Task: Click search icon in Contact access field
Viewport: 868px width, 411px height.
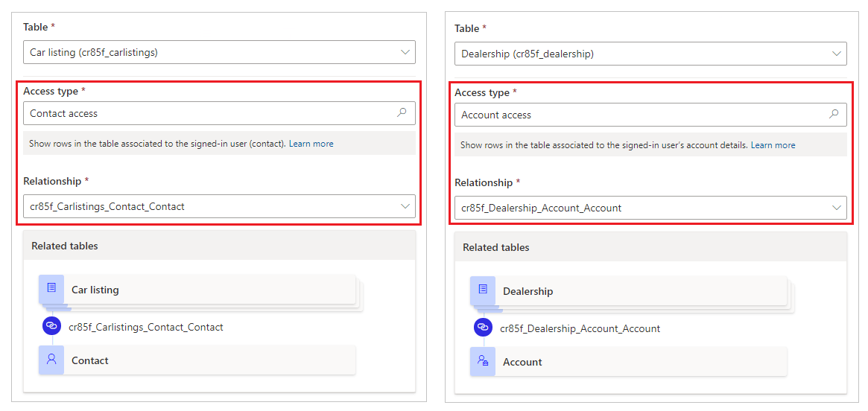Action: click(402, 113)
